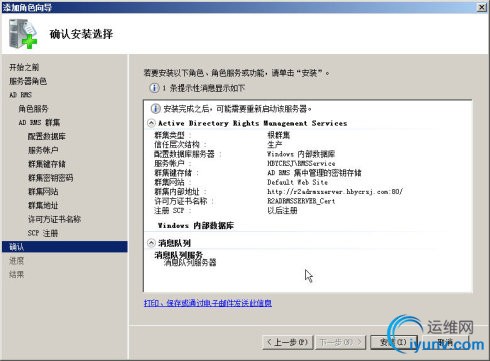Click the HBYCRSJ\RMSService account value
Viewport: 490px width, 361px height.
click(x=301, y=163)
